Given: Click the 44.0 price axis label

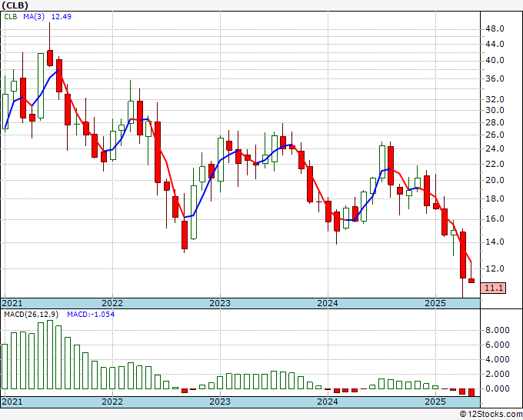Looking at the screenshot, I should tap(495, 44).
